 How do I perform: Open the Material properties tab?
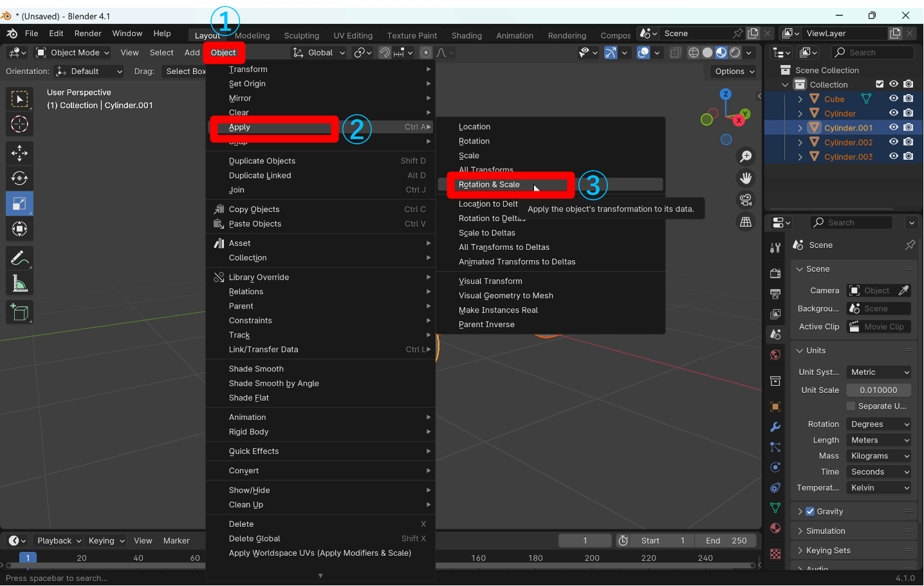(x=775, y=528)
